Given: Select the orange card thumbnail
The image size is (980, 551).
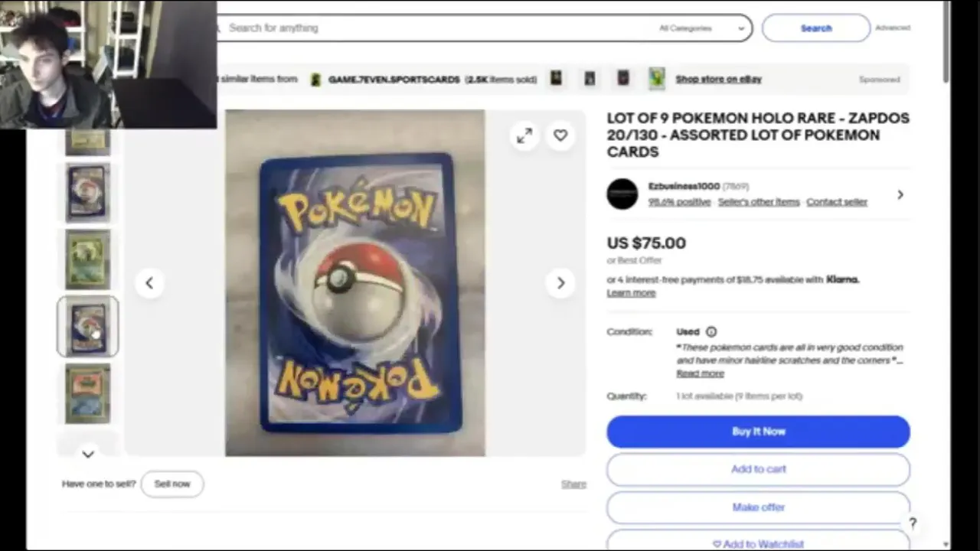Looking at the screenshot, I should tap(88, 393).
